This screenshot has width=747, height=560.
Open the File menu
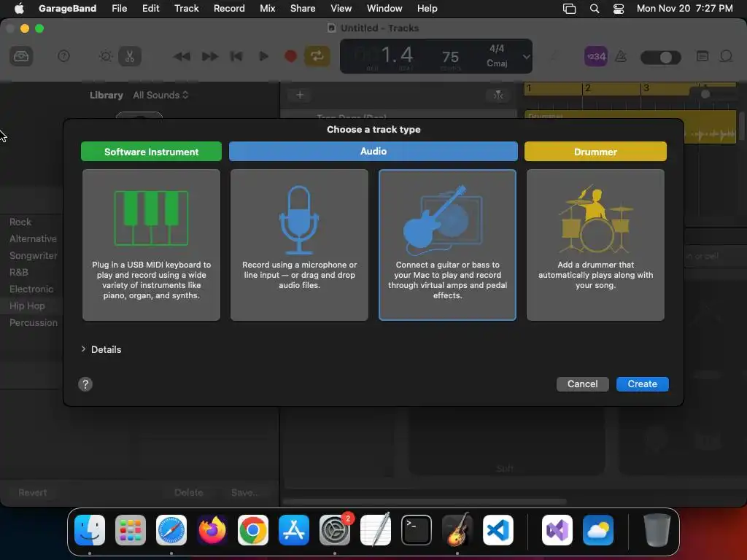(x=119, y=9)
